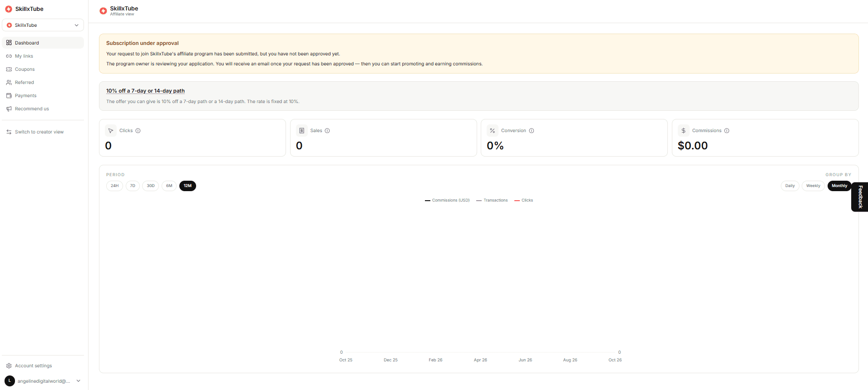Image resolution: width=868 pixels, height=390 pixels.
Task: Select the 24H period
Action: 114,186
